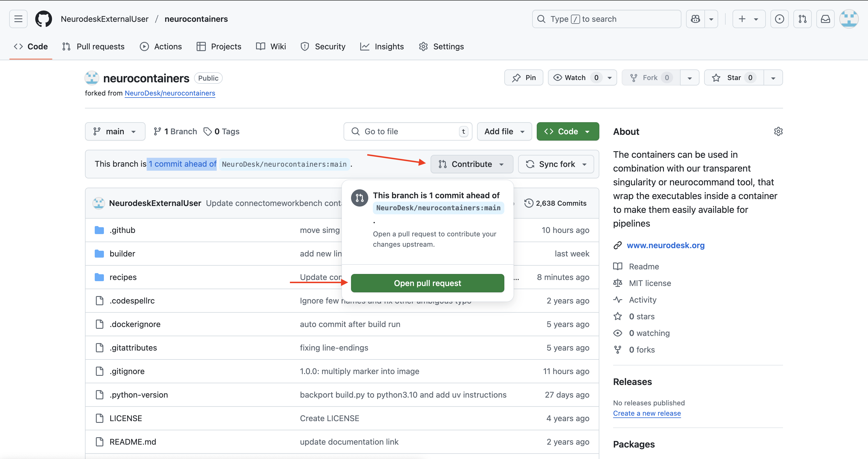Open Copilot chat icon

(x=695, y=19)
